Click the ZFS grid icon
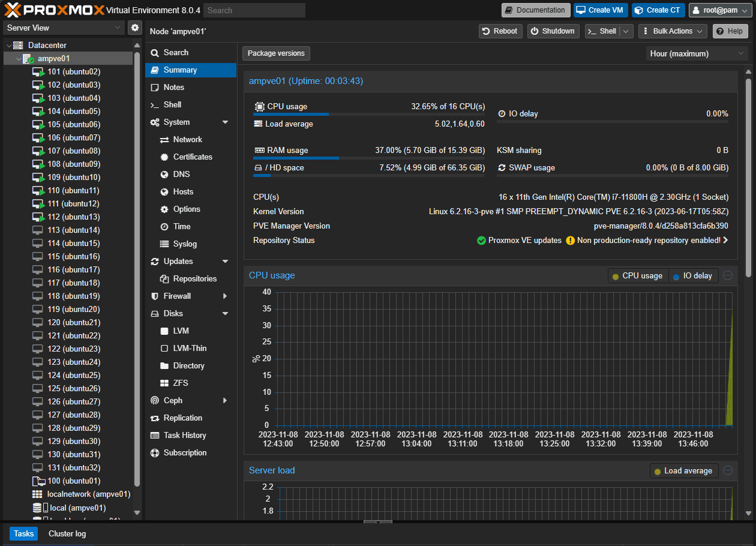The height and width of the screenshot is (546, 756). pos(164,383)
